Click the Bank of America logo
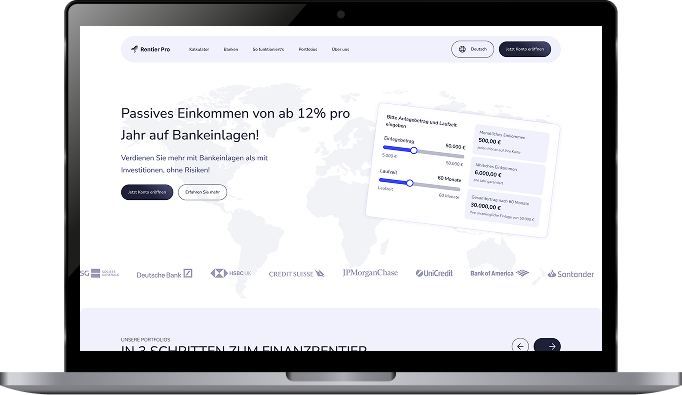 (499, 273)
